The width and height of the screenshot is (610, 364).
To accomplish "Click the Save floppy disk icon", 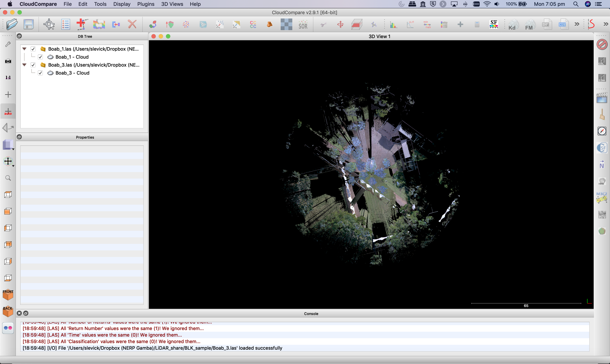I will click(29, 24).
